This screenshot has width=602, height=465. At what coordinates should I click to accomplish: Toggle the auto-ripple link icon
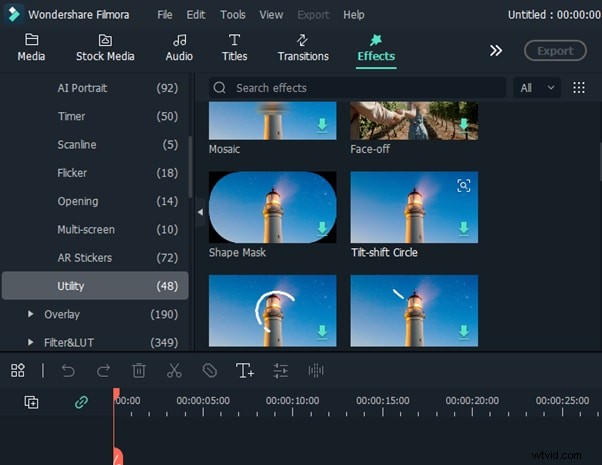pos(81,402)
